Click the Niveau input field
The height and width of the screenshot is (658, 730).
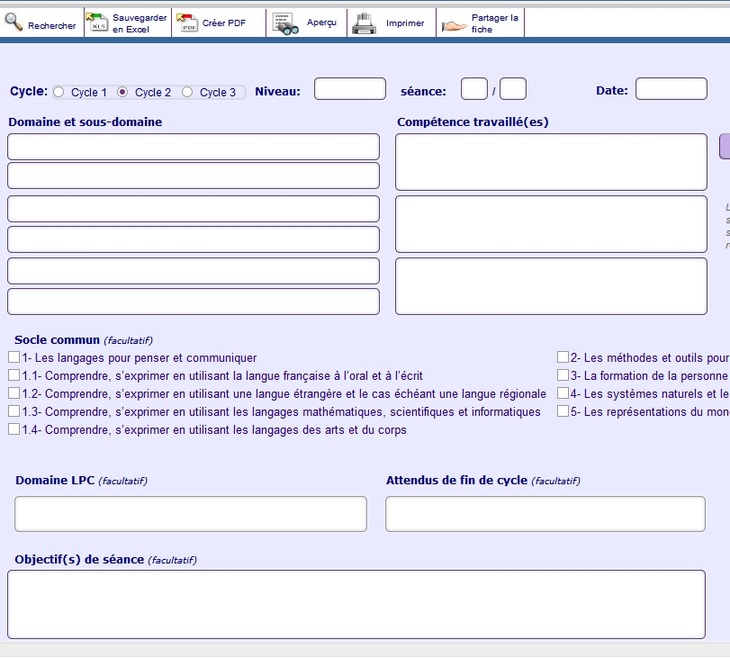pos(350,88)
